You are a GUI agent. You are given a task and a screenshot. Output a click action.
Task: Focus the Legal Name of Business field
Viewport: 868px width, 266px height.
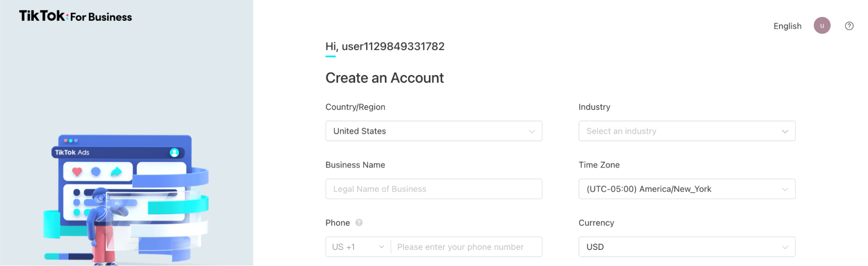pyautogui.click(x=433, y=189)
